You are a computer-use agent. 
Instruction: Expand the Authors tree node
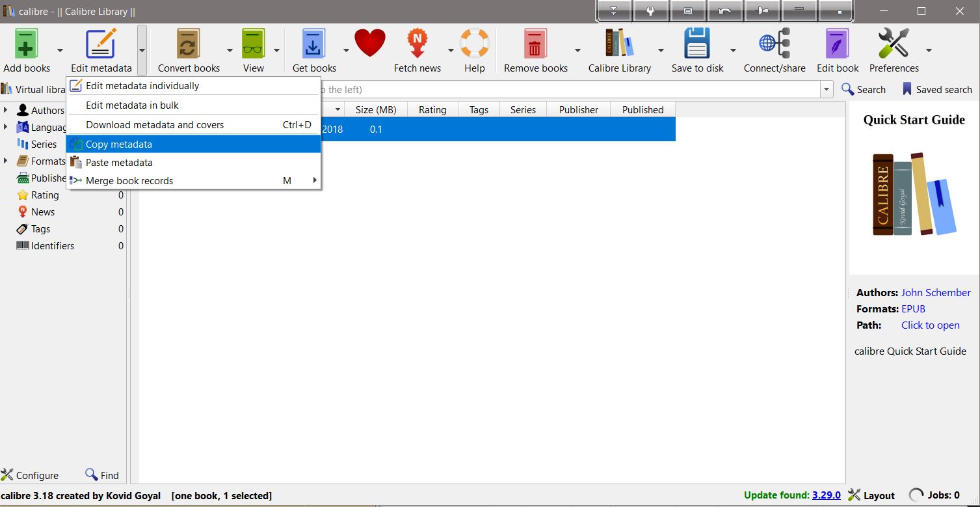point(6,110)
